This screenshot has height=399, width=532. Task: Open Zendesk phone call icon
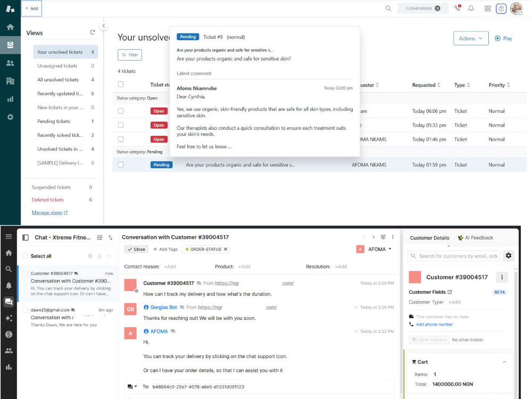click(458, 8)
